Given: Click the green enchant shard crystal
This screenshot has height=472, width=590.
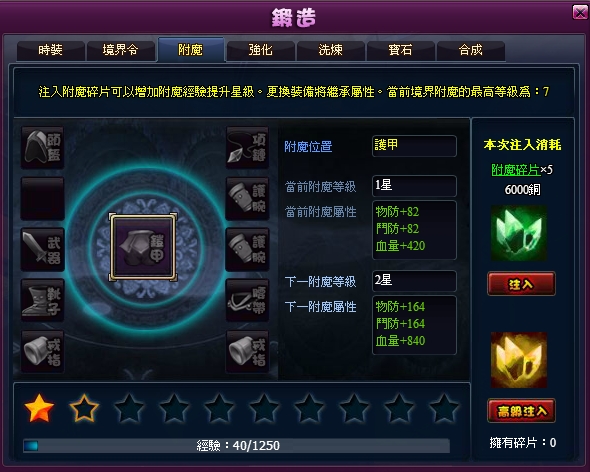Looking at the screenshot, I should click(519, 233).
